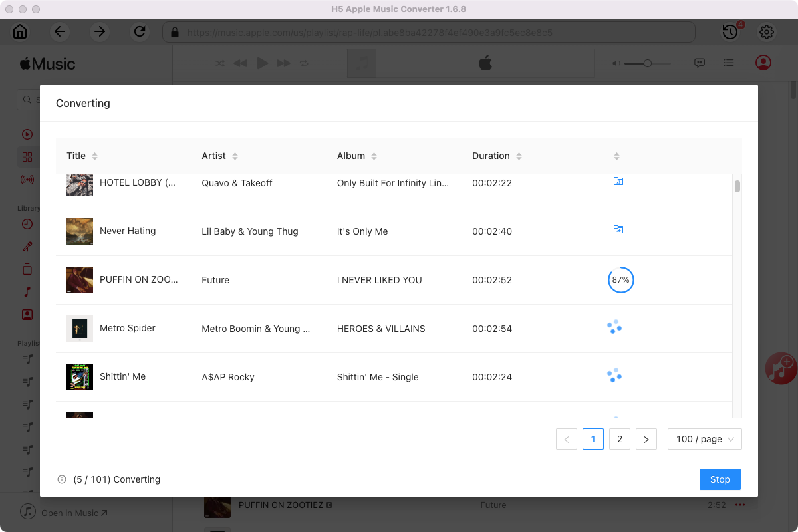Open Listen Now in sidebar

coord(27,134)
